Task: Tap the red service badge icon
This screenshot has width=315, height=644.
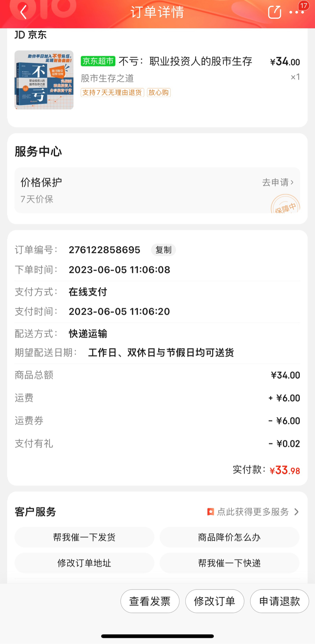Action: pos(210,512)
